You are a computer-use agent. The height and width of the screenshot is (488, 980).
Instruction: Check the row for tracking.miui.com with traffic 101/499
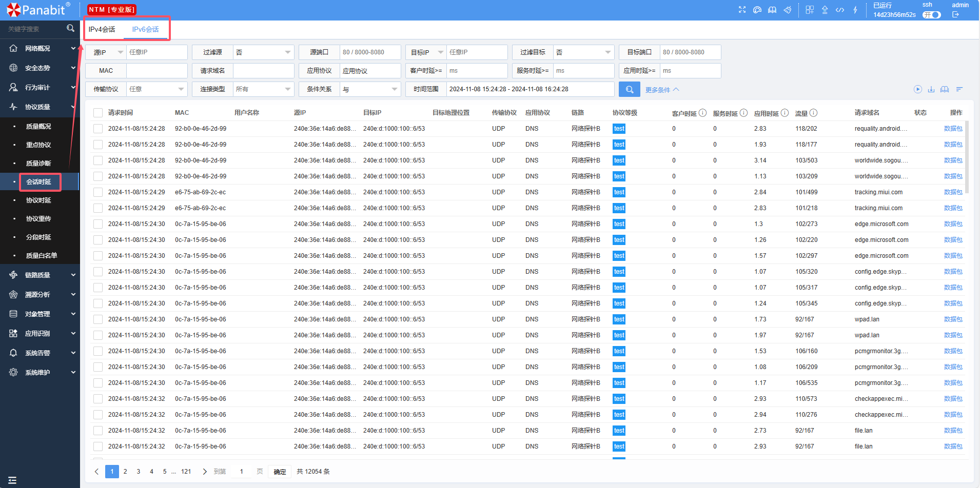tap(97, 192)
